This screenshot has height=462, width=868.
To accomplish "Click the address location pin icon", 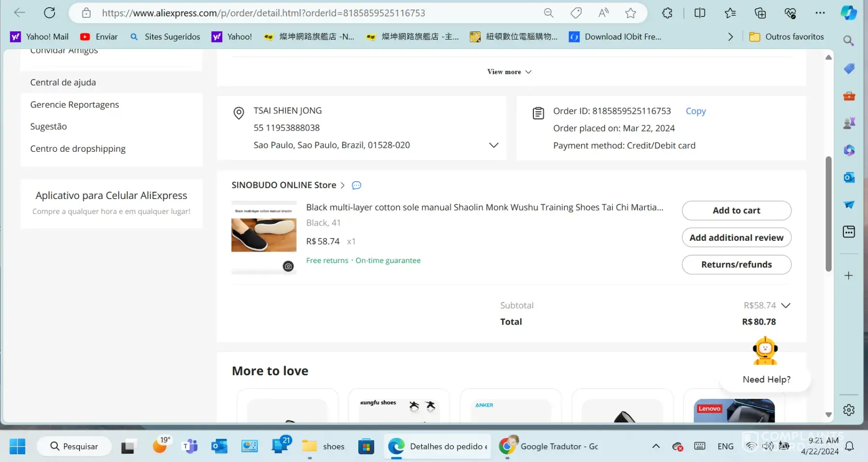I will point(239,113).
